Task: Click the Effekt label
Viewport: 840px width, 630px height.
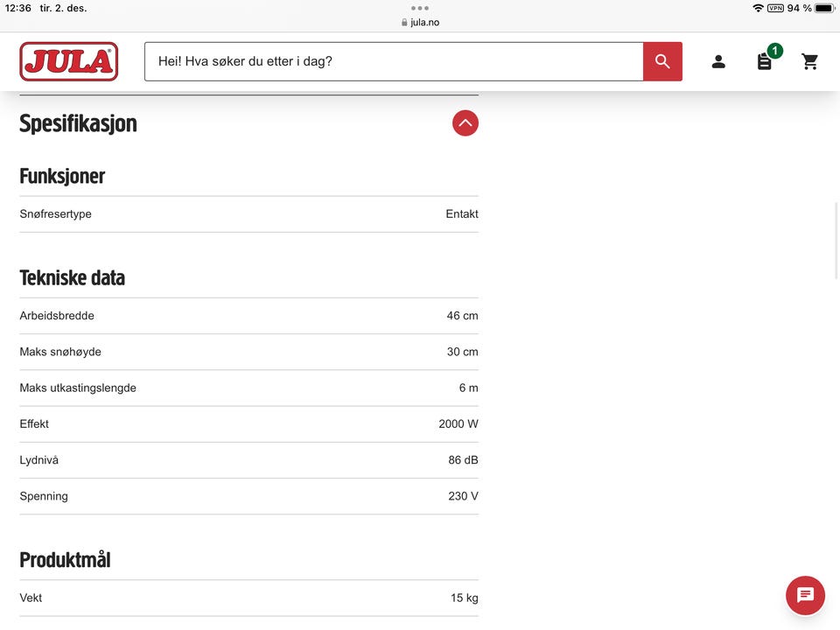Action: (34, 423)
